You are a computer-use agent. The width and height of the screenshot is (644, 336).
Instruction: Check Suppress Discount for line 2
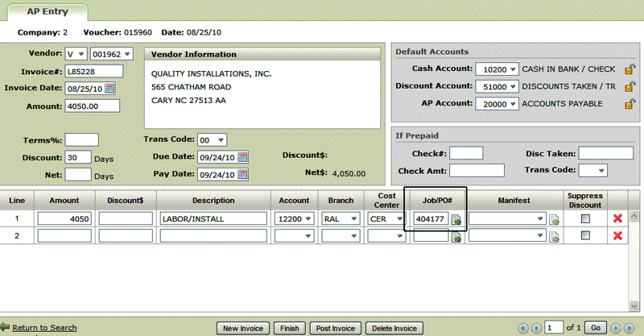point(585,235)
